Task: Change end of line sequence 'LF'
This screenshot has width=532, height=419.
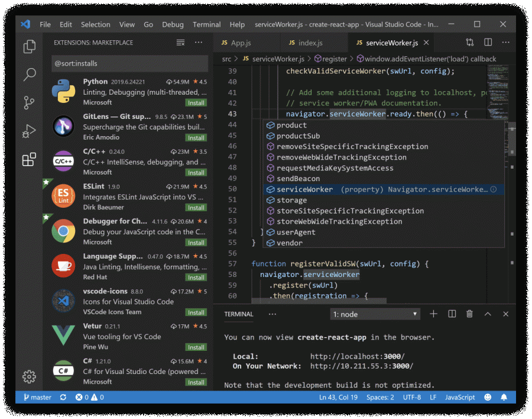Action: (x=433, y=397)
